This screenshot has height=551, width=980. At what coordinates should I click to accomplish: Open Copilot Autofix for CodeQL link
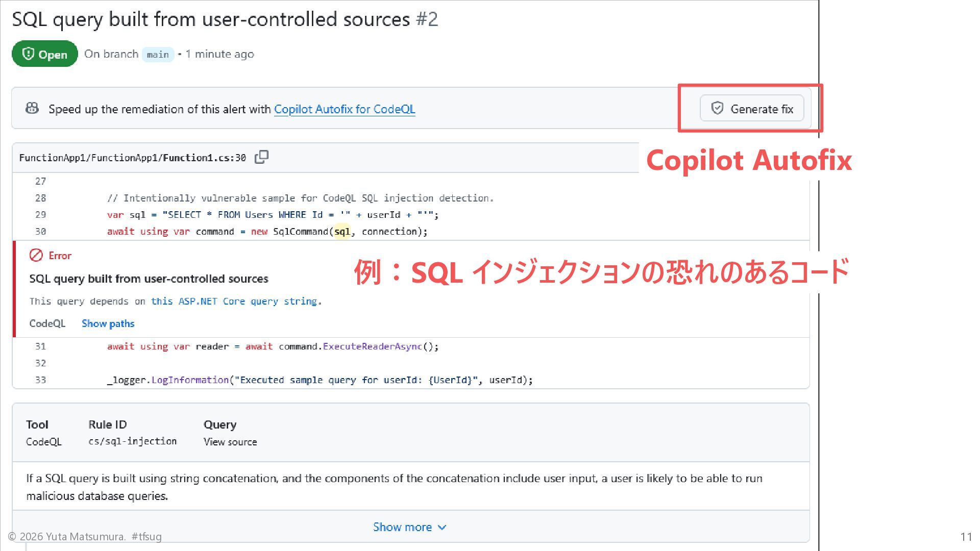point(345,109)
